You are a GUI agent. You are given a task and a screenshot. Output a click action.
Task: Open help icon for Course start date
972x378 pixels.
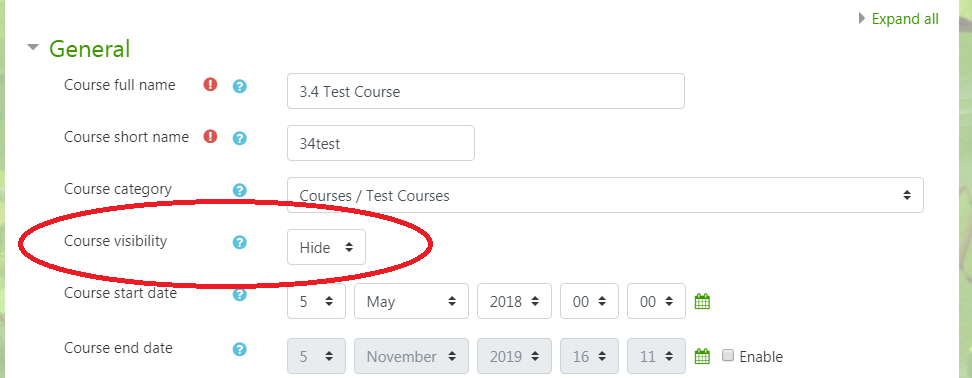[x=240, y=294]
